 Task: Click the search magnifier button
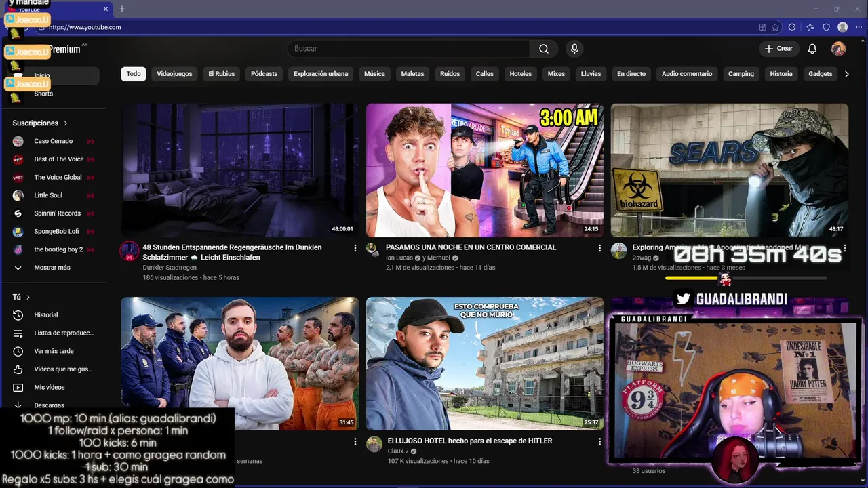coord(544,49)
